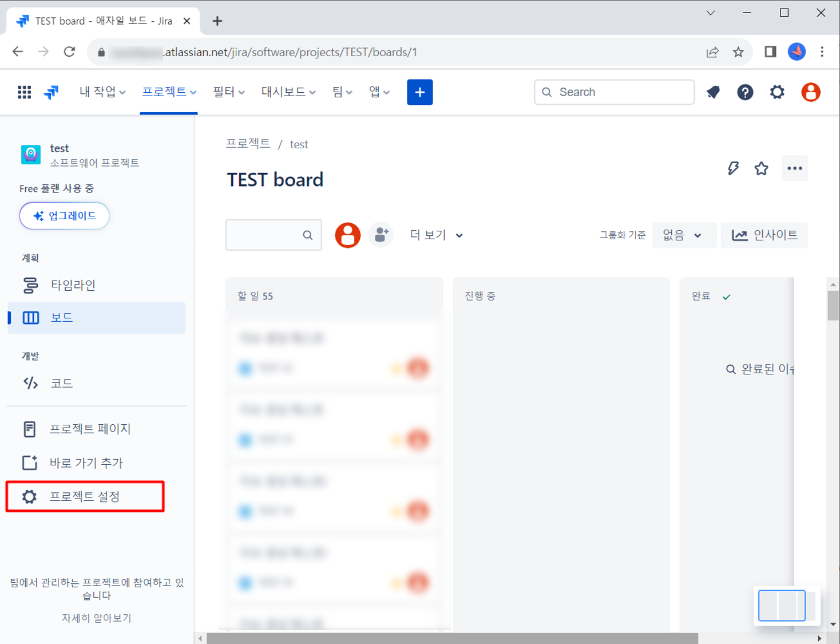Open the board more actions ellipsis menu
The width and height of the screenshot is (840, 644).
(x=794, y=168)
